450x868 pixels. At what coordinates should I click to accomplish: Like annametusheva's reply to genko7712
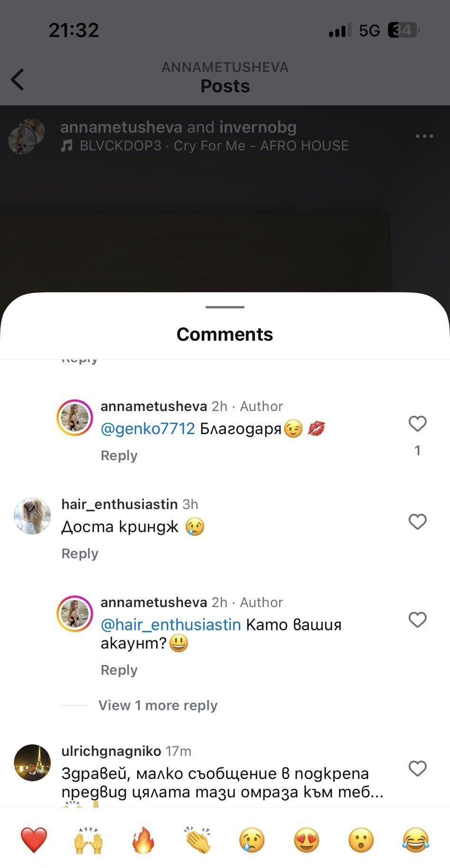(x=417, y=424)
